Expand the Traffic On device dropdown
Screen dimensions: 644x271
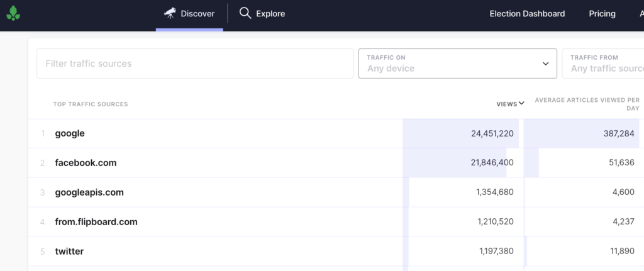pos(458,64)
